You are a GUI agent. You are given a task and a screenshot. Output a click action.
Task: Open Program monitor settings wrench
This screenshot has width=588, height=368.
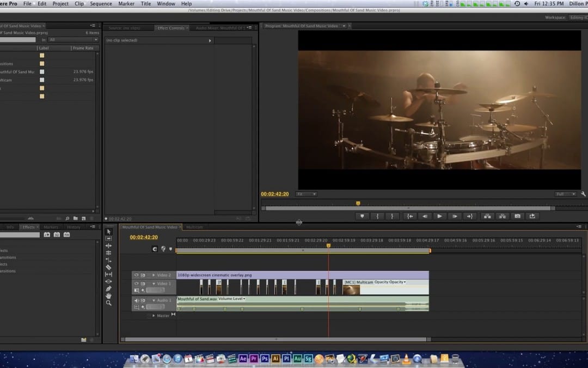coord(583,194)
